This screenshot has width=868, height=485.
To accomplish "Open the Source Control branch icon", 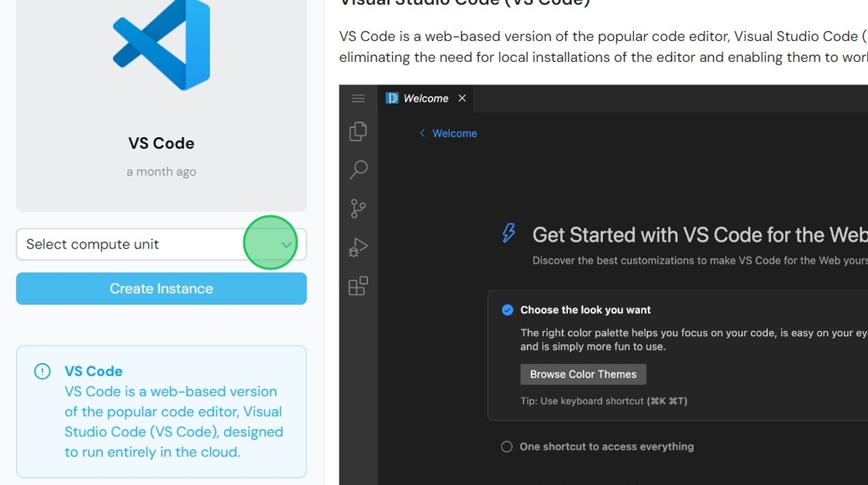I will (358, 208).
